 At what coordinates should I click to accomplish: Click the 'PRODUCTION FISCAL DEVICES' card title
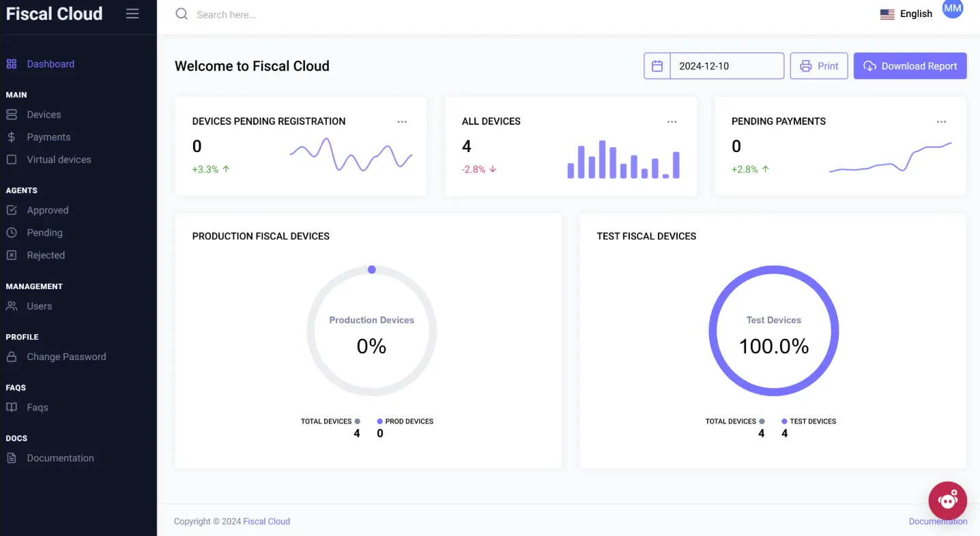[x=261, y=236]
